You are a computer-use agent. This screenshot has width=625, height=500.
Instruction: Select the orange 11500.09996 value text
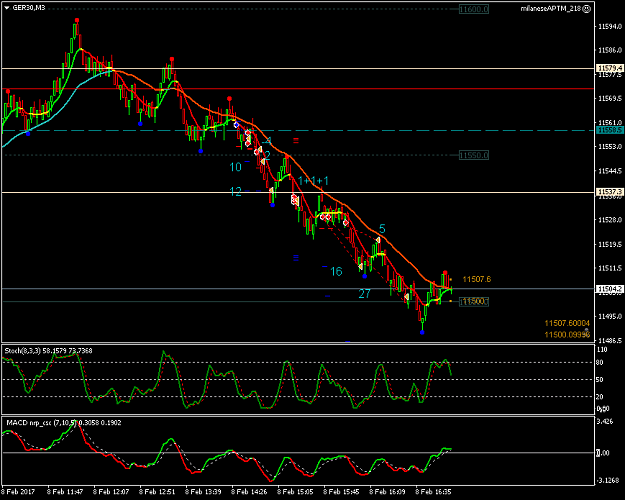tap(567, 335)
